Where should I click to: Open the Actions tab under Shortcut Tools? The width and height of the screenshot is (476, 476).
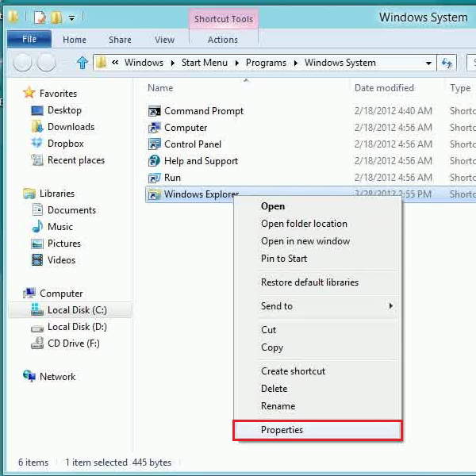[223, 40]
